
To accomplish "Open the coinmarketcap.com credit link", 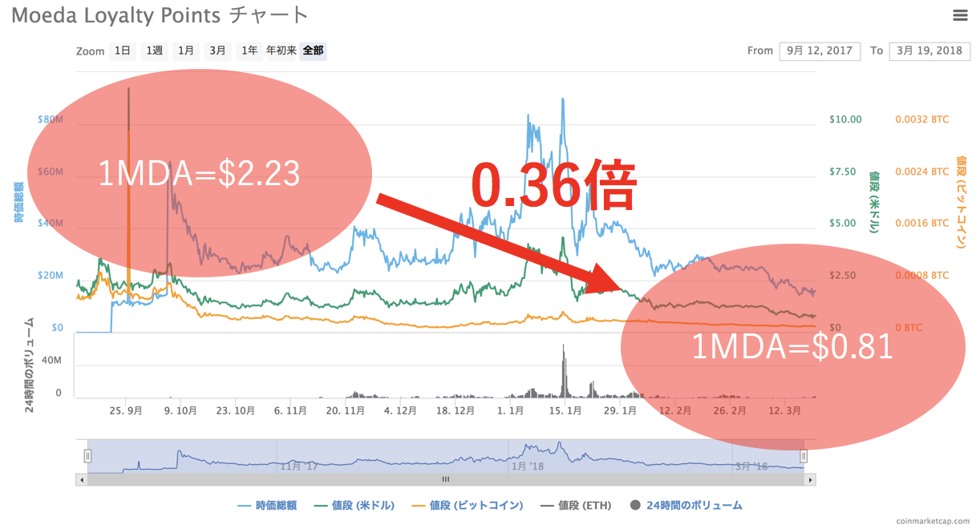I will click(933, 520).
